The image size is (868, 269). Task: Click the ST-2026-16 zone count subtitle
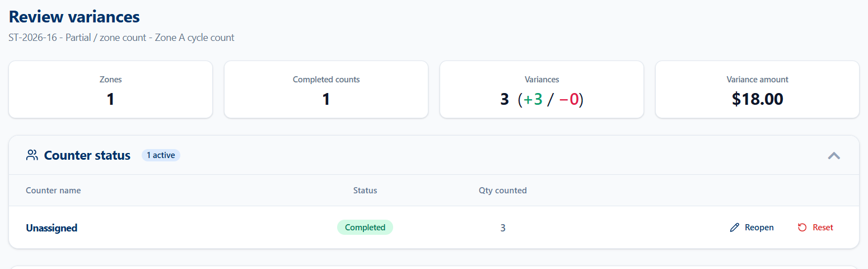pyautogui.click(x=122, y=38)
